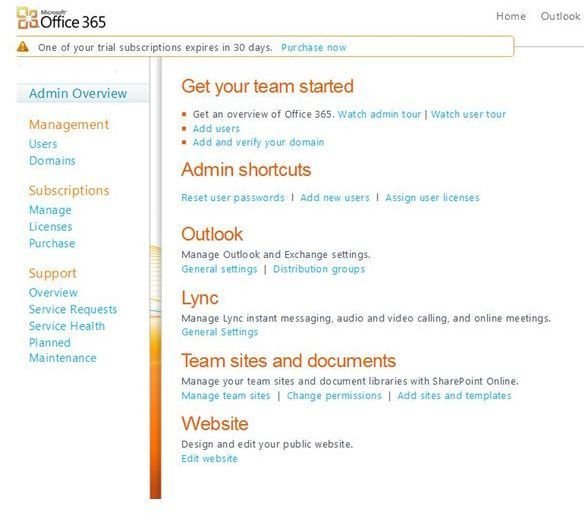Screen dimensions: 584x514
Task: Click the Outlook section heading
Action: point(212,234)
